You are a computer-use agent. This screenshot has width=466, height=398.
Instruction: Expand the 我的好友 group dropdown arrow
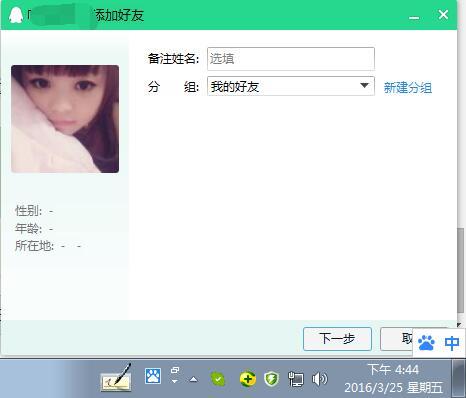[365, 86]
